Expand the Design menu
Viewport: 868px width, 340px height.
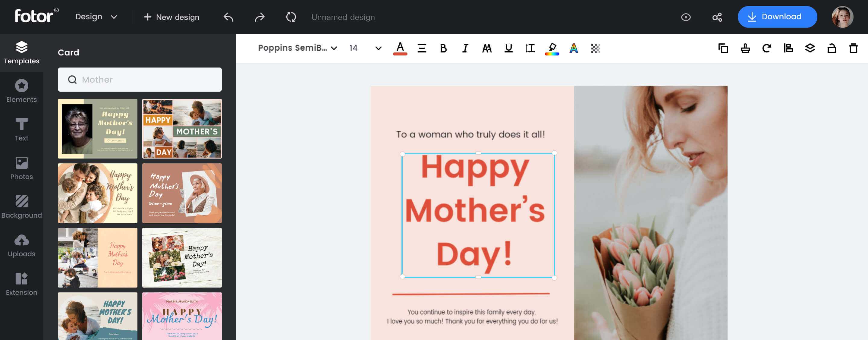[96, 17]
